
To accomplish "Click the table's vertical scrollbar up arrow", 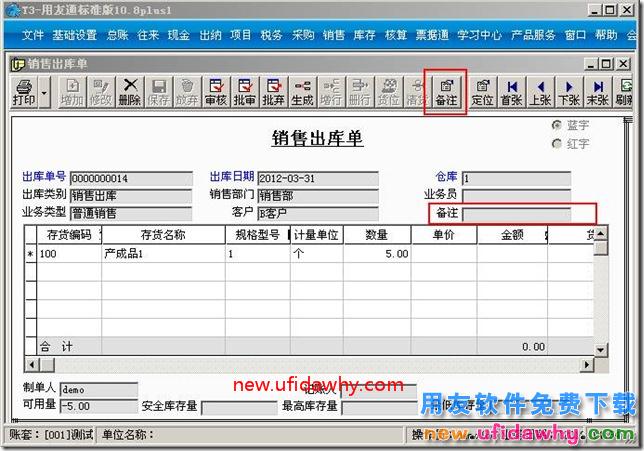I will [x=600, y=234].
